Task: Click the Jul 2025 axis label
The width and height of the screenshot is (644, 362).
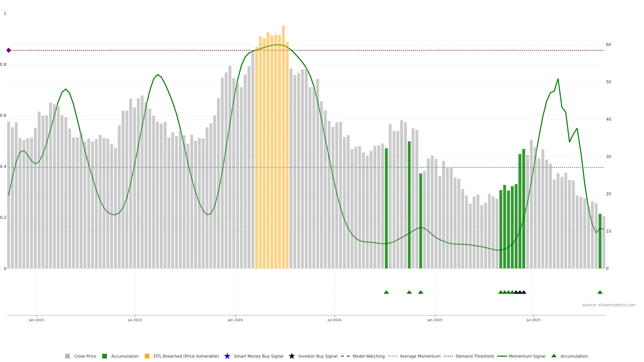Action: [533, 320]
